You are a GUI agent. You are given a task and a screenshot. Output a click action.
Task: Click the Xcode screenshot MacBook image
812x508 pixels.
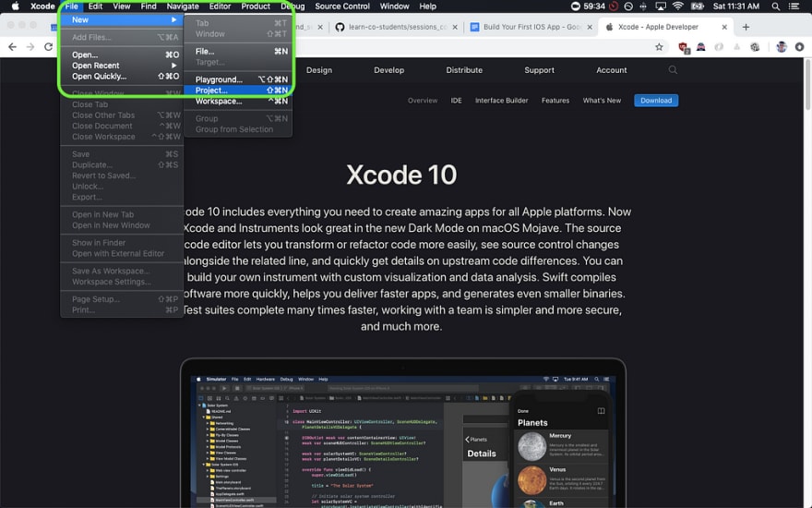[x=403, y=433]
